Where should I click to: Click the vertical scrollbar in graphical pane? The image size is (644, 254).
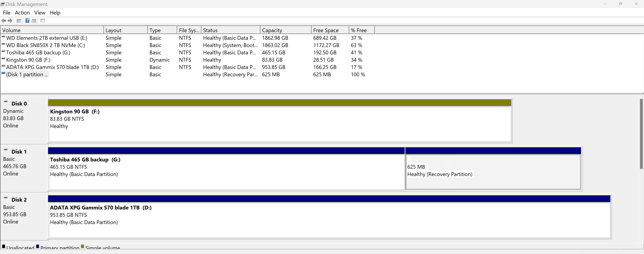click(641, 134)
